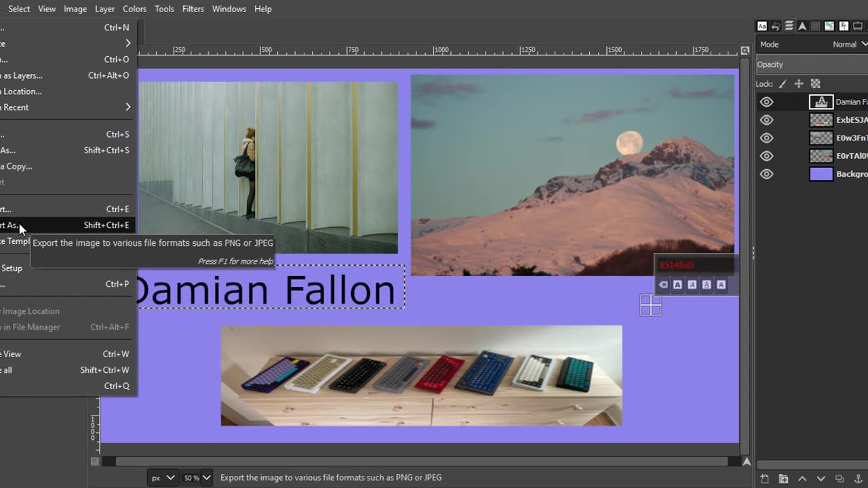The height and width of the screenshot is (488, 868).
Task: Open the Colors menu
Action: pyautogui.click(x=134, y=9)
